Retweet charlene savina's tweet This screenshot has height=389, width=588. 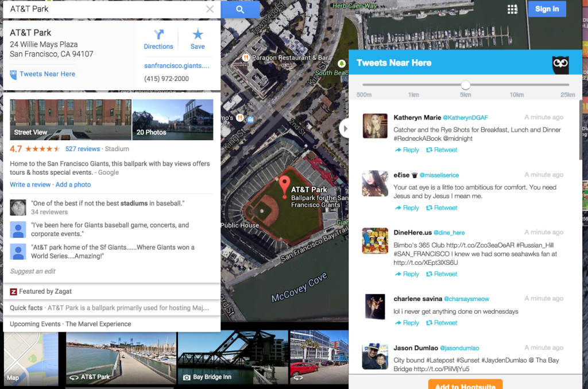442,323
